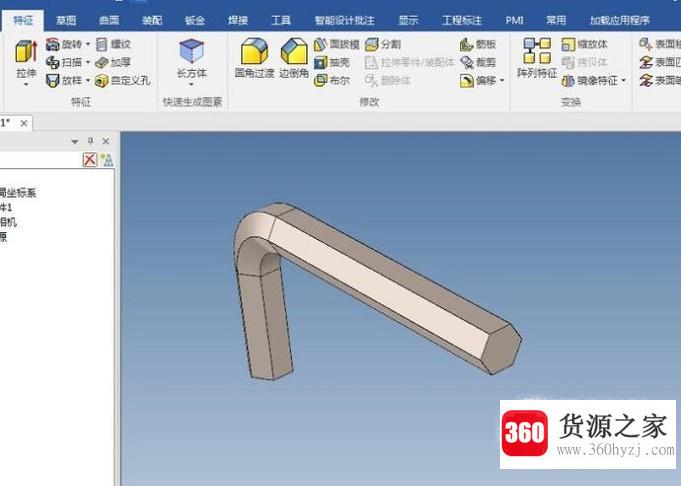This screenshot has width=681, height=486.
Task: Click the greyed 拉伸零件/装配体 tool
Action: 410,63
